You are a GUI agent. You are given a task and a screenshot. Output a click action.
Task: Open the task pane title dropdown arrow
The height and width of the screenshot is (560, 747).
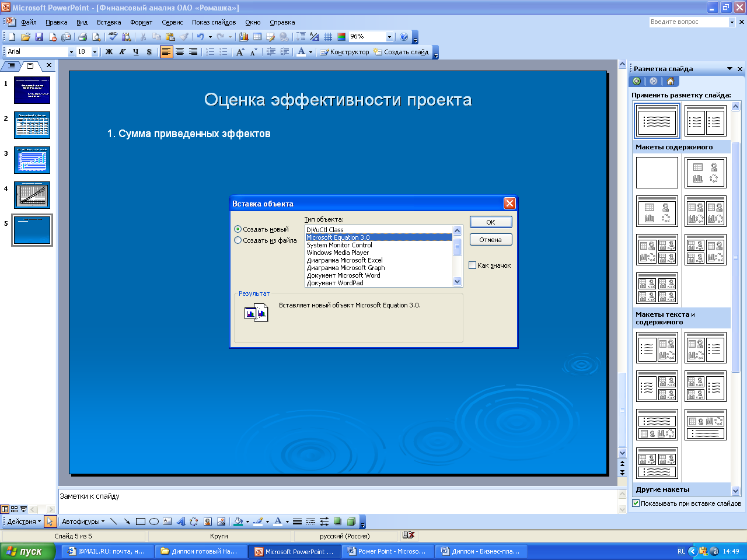[729, 69]
